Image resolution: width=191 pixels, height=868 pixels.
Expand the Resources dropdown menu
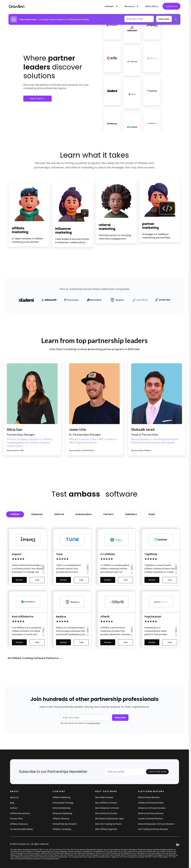pyautogui.click(x=131, y=6)
